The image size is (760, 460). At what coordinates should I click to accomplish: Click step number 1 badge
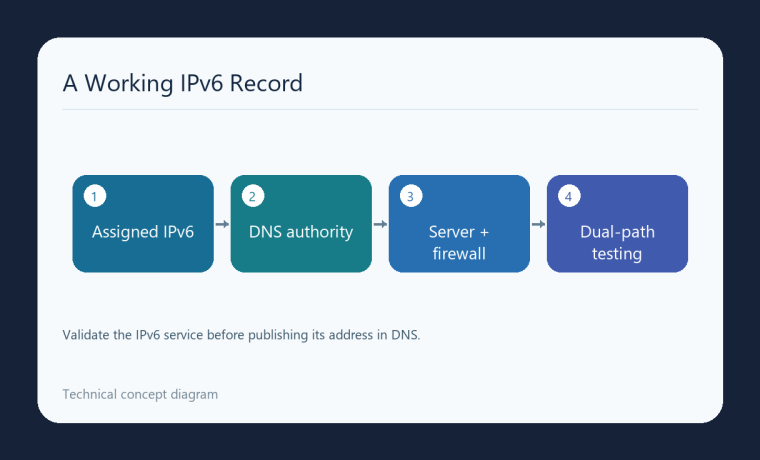coord(95,196)
